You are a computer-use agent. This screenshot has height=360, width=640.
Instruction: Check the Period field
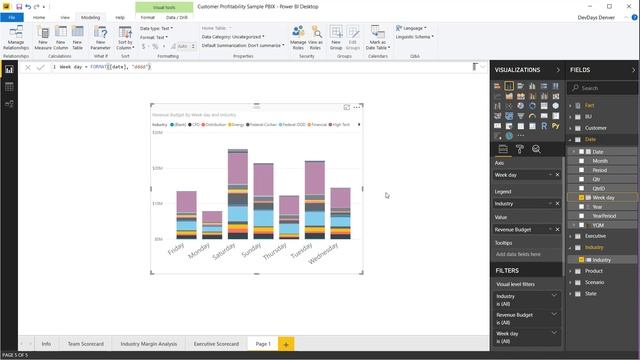pyautogui.click(x=582, y=170)
